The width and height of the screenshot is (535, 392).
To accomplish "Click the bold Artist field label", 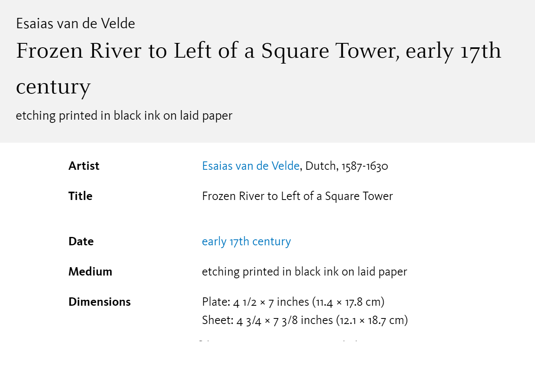I will coord(84,166).
